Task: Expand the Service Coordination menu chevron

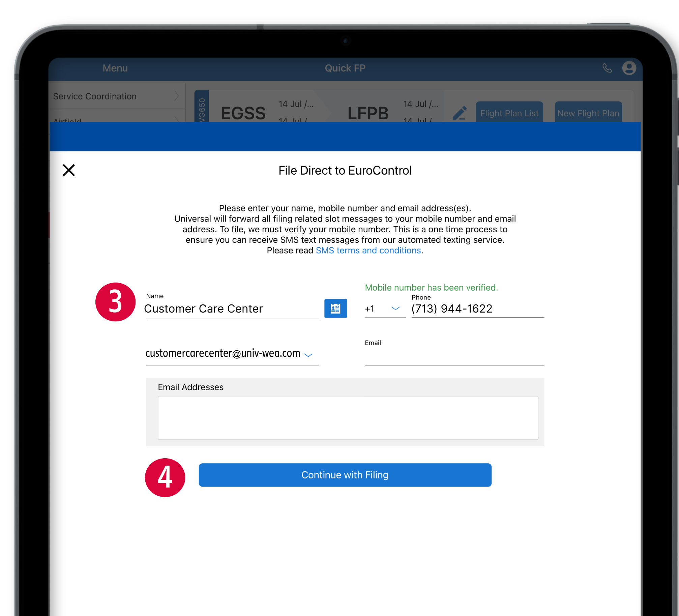Action: click(x=176, y=96)
